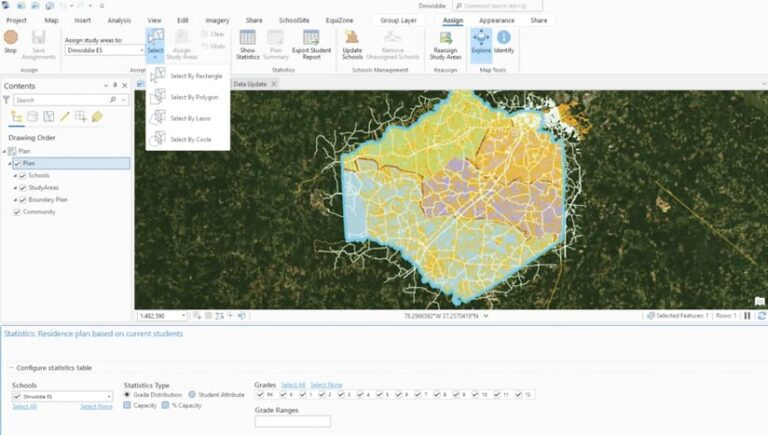Enable the % Capacity checkbox
This screenshot has width=768, height=435.
coord(166,406)
